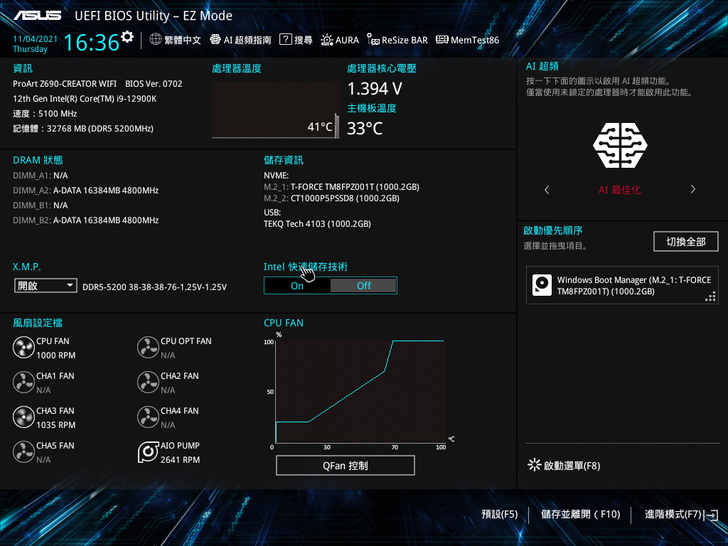Image resolution: width=728 pixels, height=546 pixels.
Task: Turn Off Intel 快速儲存技術
Action: [364, 286]
